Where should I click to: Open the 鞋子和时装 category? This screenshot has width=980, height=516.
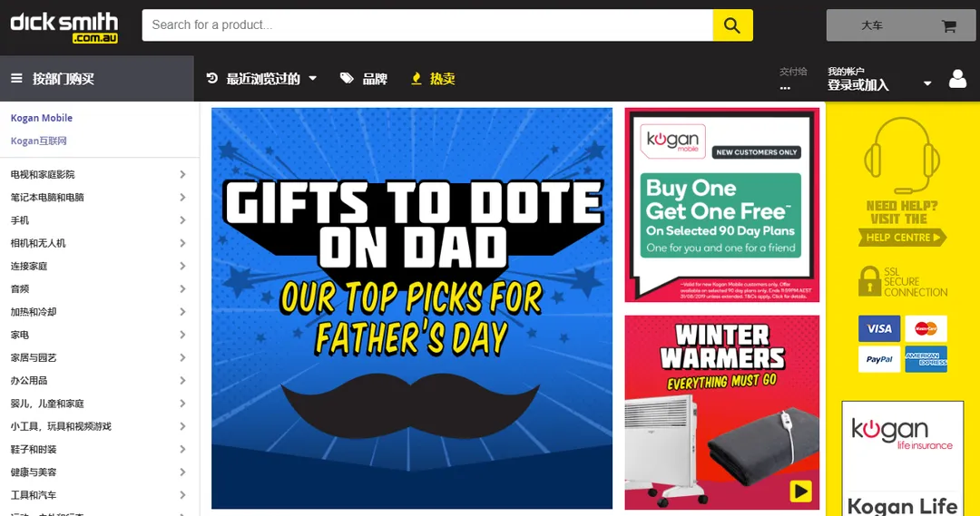point(34,449)
